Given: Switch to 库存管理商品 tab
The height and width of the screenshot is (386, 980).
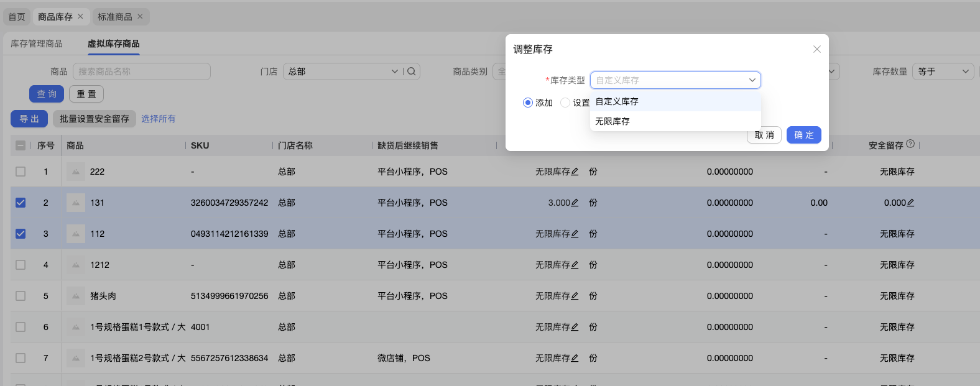Looking at the screenshot, I should [37, 44].
